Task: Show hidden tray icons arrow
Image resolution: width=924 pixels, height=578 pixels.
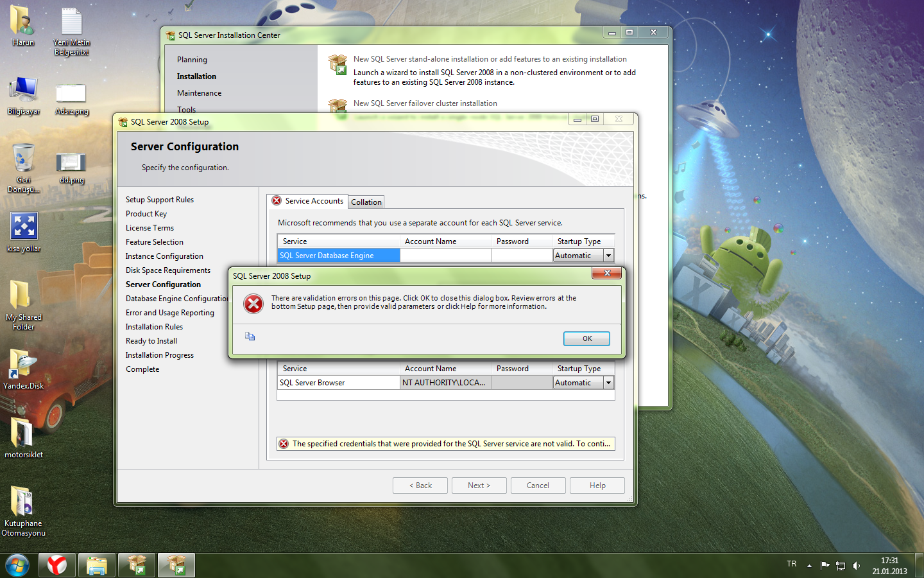Action: click(x=809, y=566)
